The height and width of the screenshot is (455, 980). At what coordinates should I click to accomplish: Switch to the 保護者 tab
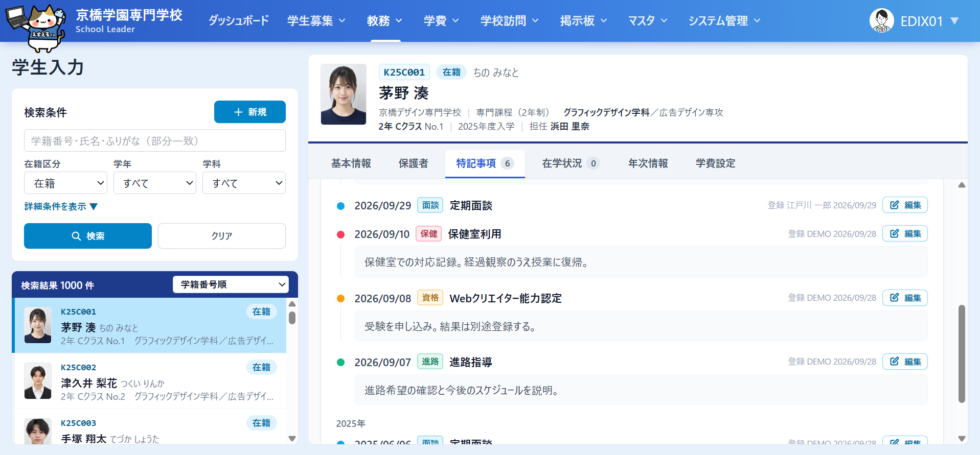click(x=414, y=163)
